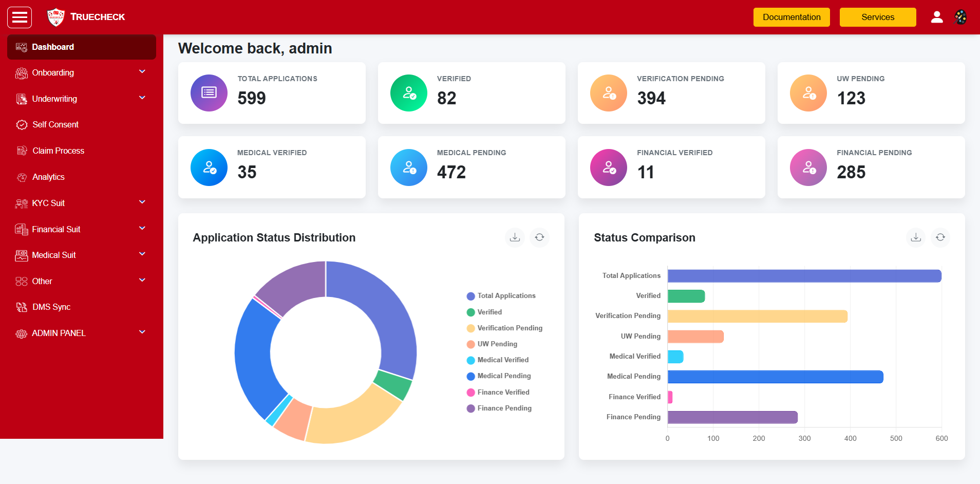Click the color palette theme icon
This screenshot has height=484, width=980.
(x=960, y=17)
